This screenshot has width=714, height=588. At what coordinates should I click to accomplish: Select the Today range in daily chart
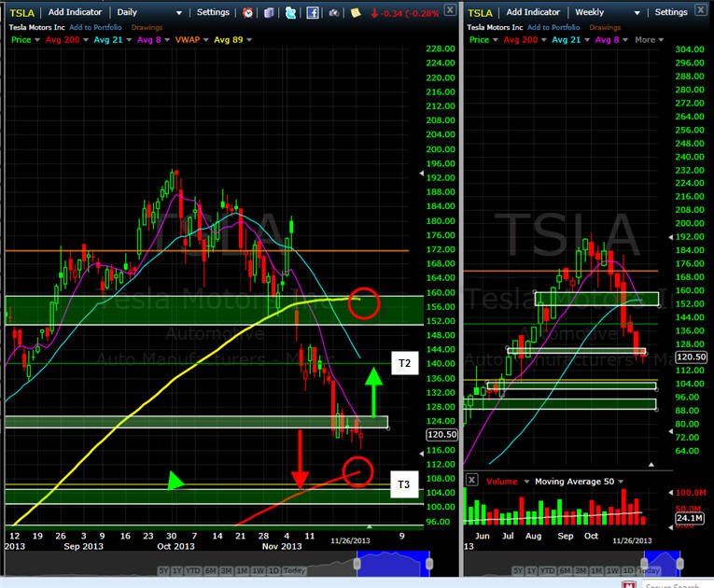[x=294, y=570]
